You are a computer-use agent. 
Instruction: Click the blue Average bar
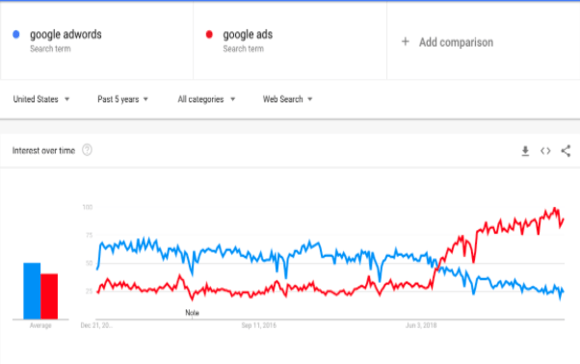click(x=32, y=291)
